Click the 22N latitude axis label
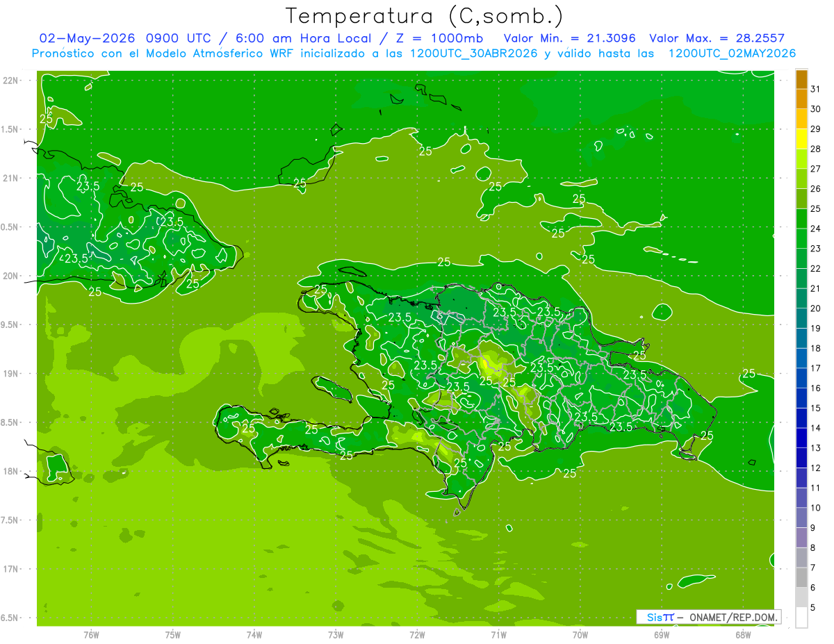This screenshot has width=834, height=644. [x=12, y=81]
